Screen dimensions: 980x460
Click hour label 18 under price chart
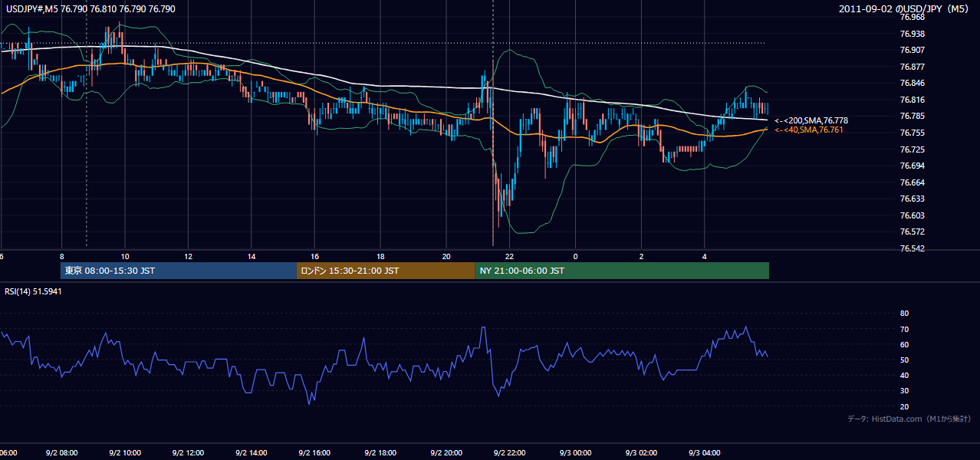pyautogui.click(x=380, y=256)
